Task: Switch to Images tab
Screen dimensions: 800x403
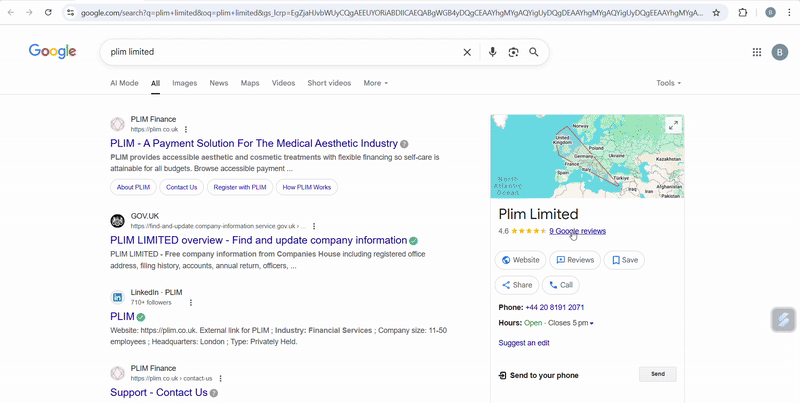Action: [185, 83]
